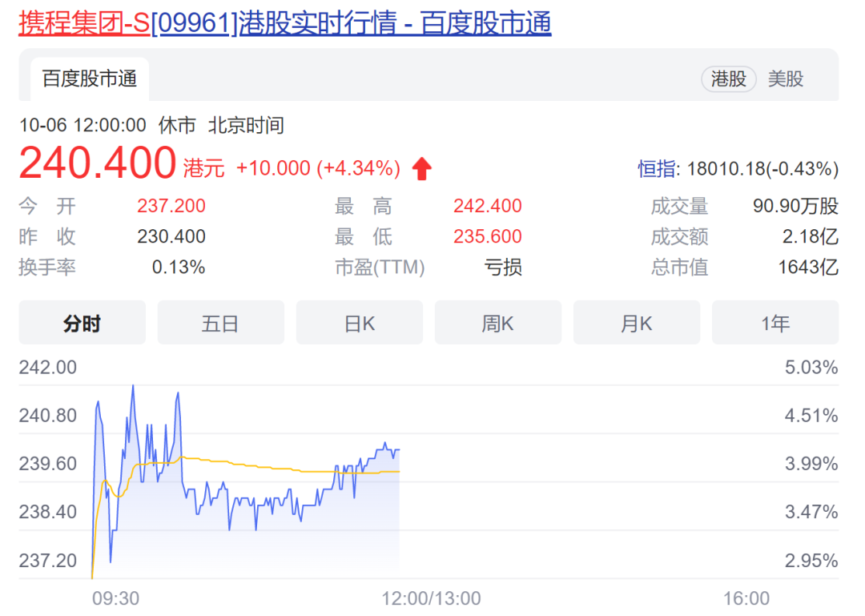
Task: Click the 换手率 value 0.13%
Action: (x=178, y=268)
